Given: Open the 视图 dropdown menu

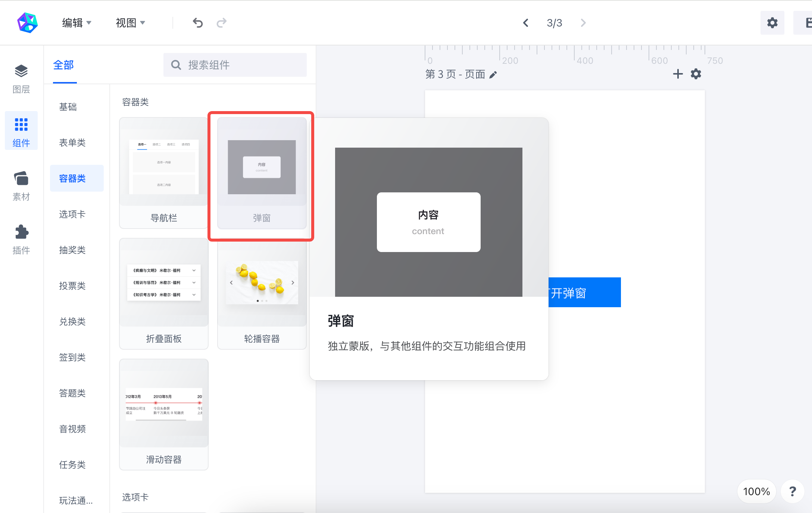Looking at the screenshot, I should pyautogui.click(x=130, y=23).
